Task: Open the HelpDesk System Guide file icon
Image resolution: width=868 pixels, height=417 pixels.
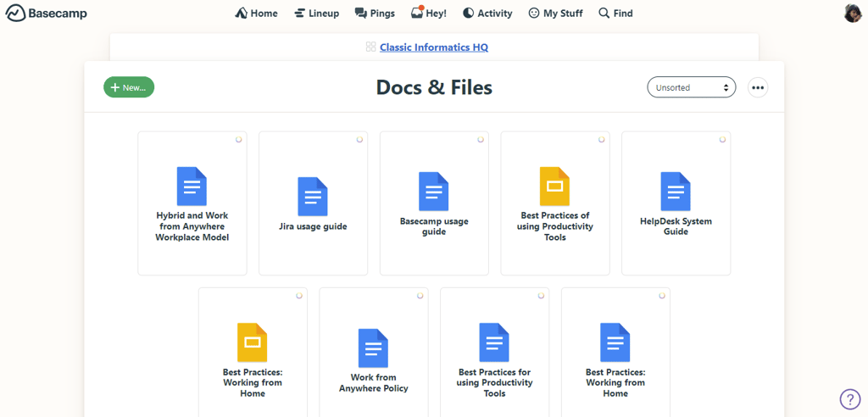Action: coord(676,191)
